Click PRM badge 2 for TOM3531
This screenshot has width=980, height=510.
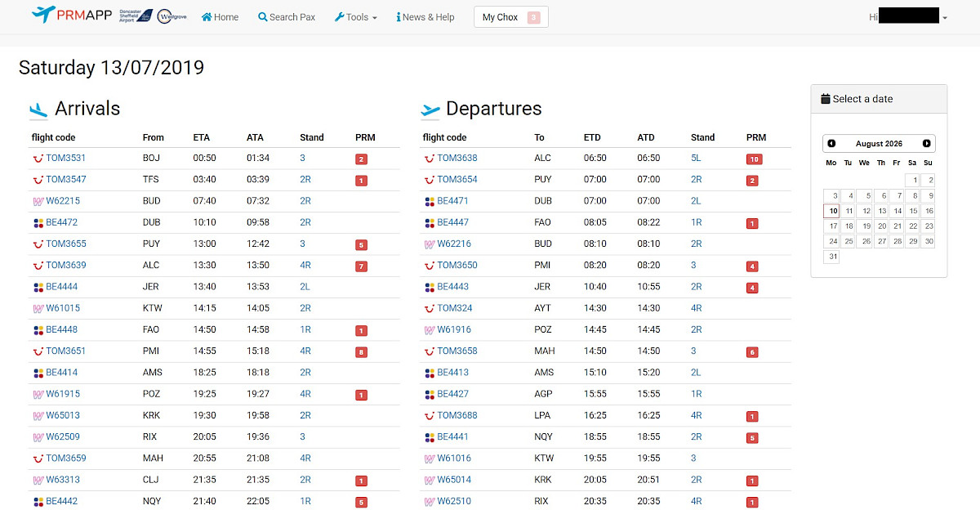point(361,159)
